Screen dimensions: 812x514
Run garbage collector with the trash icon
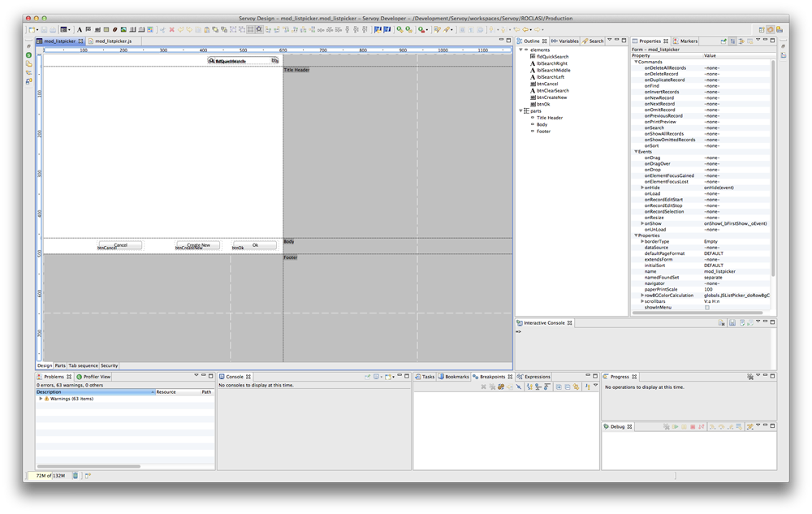click(76, 475)
